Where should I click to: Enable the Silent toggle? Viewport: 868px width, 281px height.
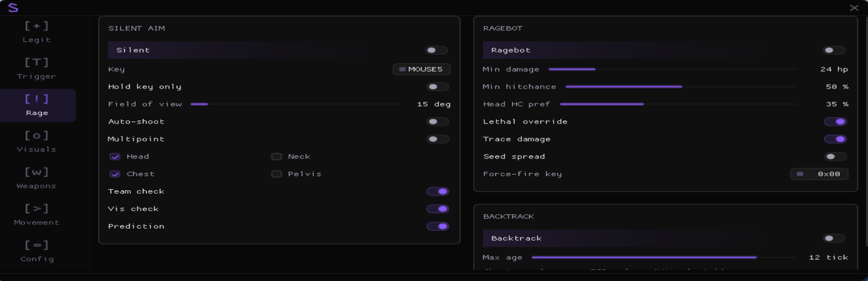pos(437,50)
